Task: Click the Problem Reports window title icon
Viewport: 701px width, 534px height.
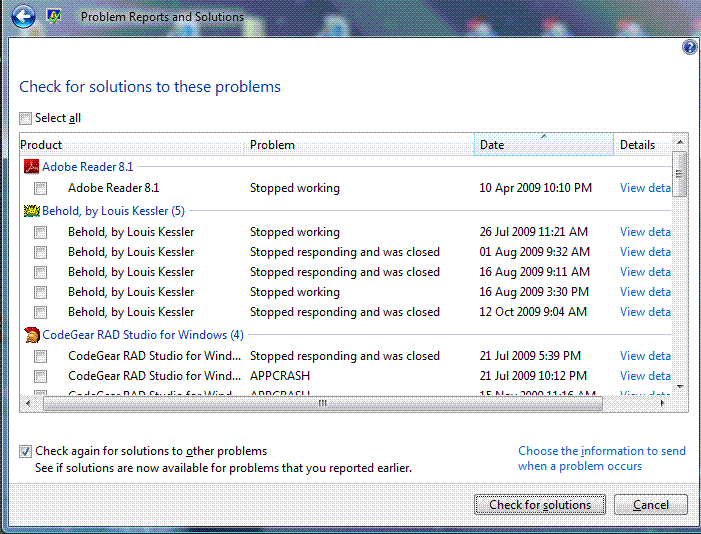Action: pyautogui.click(x=54, y=17)
